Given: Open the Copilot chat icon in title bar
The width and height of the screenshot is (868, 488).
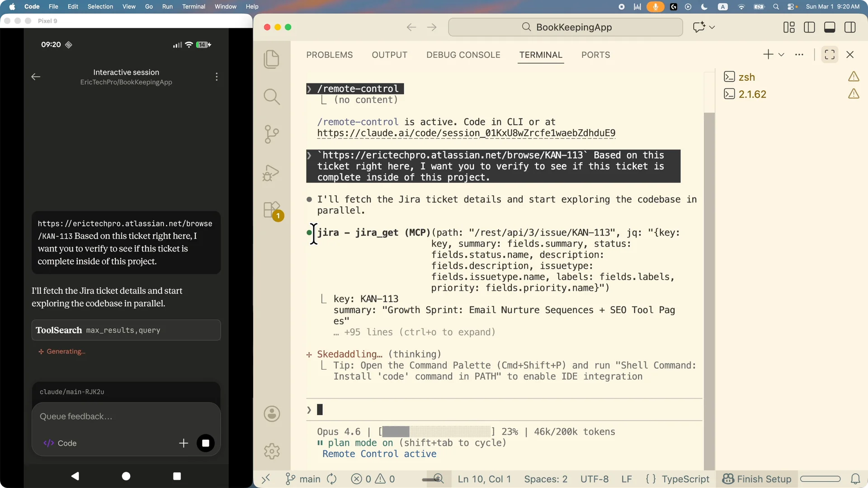Looking at the screenshot, I should 699,27.
